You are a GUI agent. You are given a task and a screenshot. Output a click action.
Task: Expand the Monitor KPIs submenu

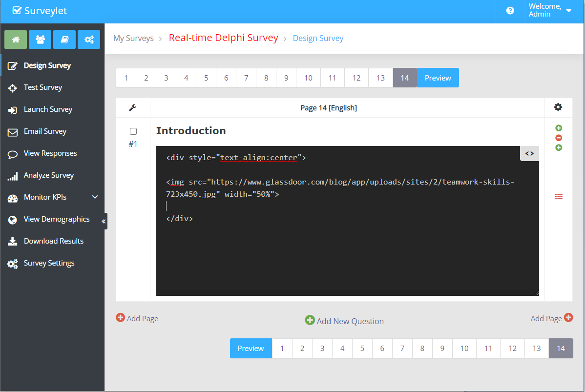tap(95, 197)
